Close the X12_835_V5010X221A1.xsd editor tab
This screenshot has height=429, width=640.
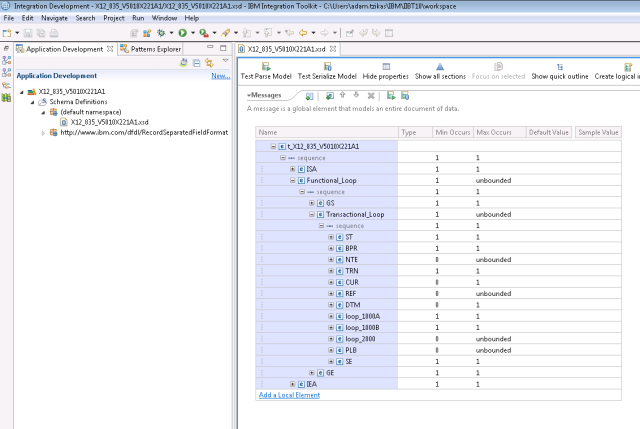point(333,49)
